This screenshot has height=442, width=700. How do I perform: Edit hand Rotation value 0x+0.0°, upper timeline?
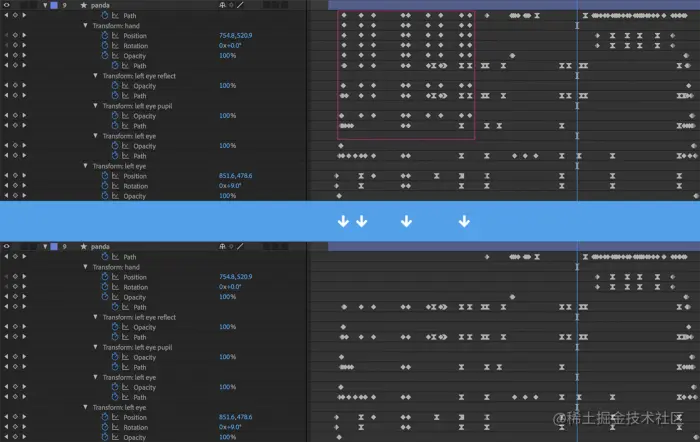pos(230,46)
